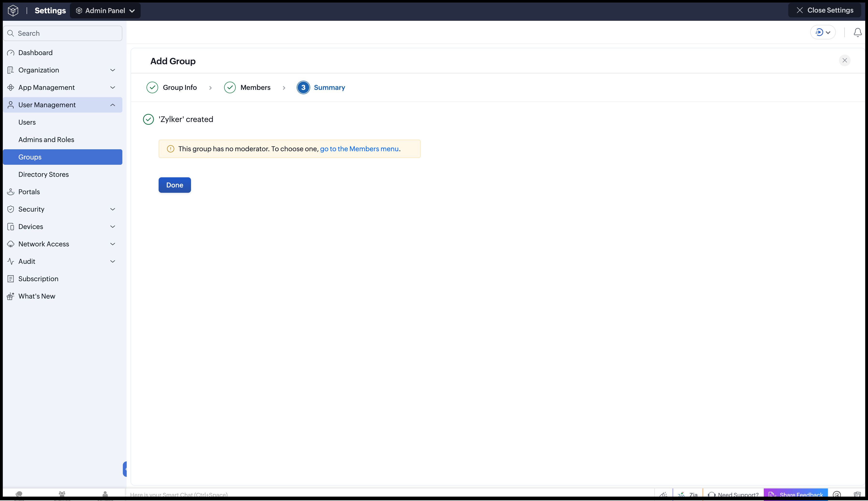The width and height of the screenshot is (868, 501).
Task: Open the notifications bell
Action: pyautogui.click(x=858, y=32)
